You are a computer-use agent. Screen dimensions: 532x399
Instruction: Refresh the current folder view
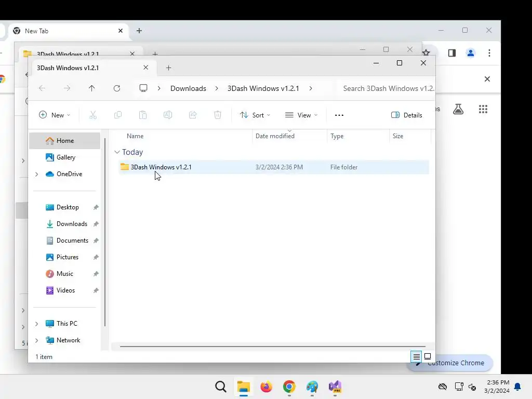[x=117, y=88]
